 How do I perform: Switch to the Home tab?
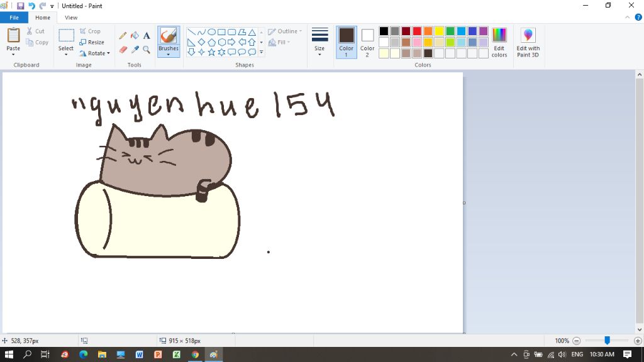[x=43, y=18]
